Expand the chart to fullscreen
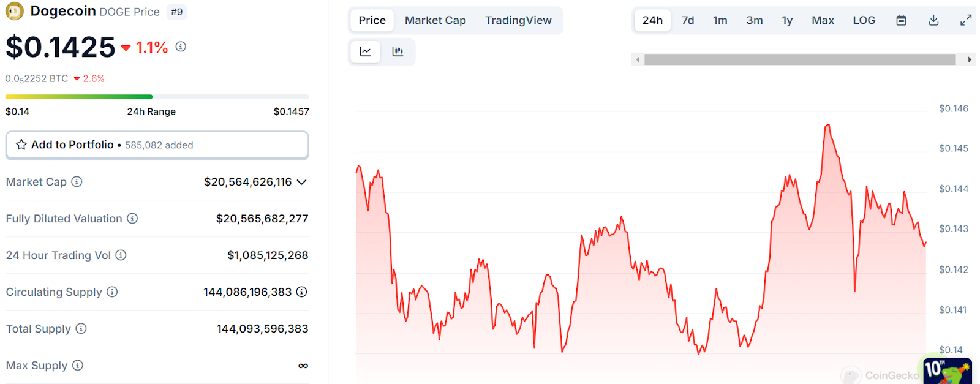The image size is (980, 384). coord(966,20)
